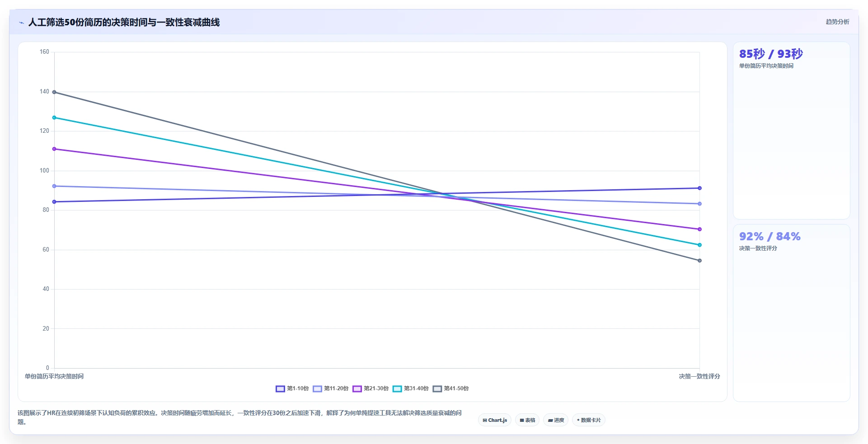Toggle the 第1-10份 legend series

[292, 388]
